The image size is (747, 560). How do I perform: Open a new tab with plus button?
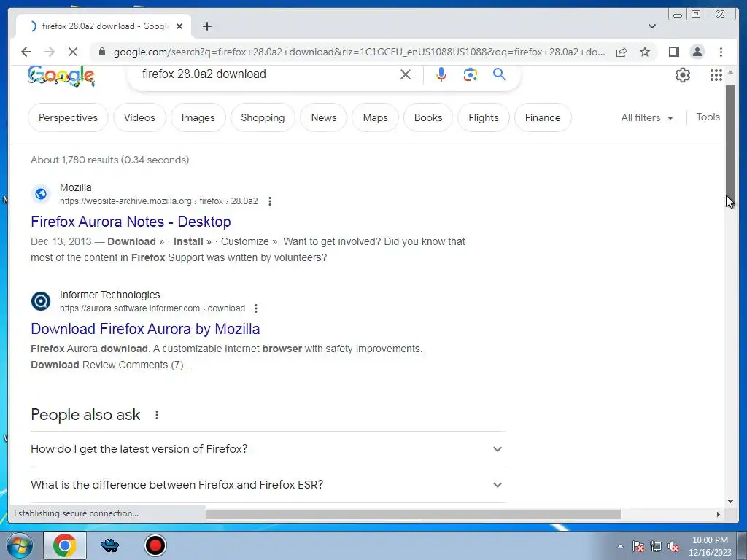click(206, 26)
